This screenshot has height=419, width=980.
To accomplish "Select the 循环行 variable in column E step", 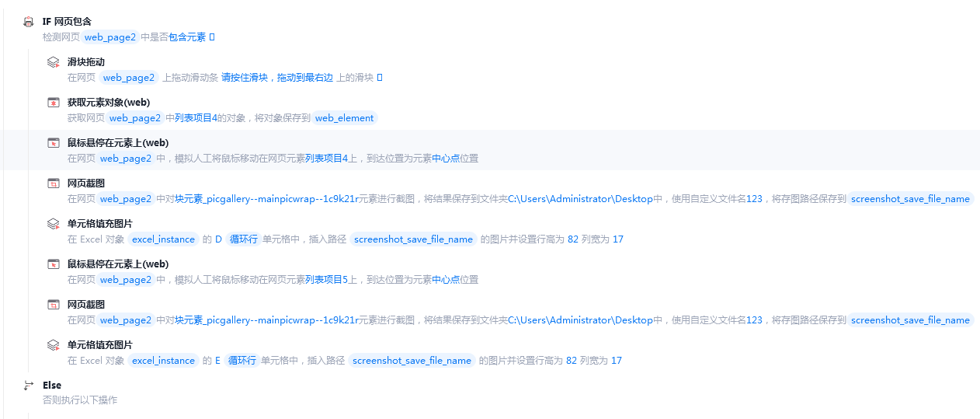I will point(242,361).
